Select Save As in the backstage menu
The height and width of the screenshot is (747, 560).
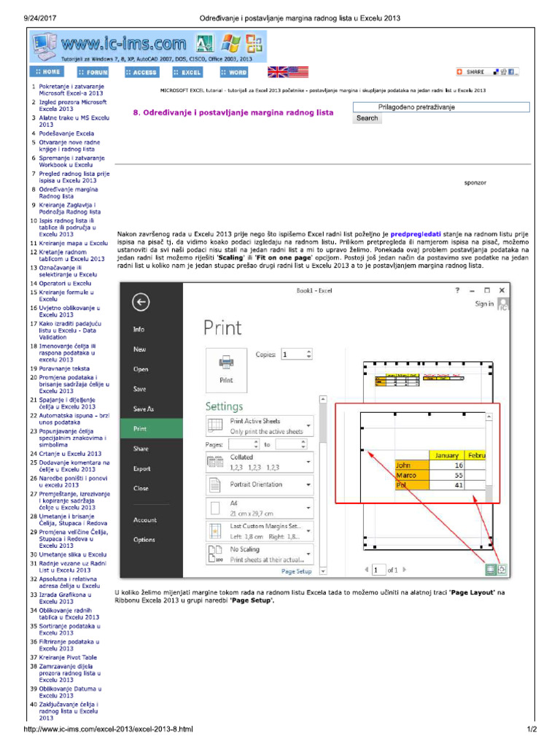coord(144,409)
